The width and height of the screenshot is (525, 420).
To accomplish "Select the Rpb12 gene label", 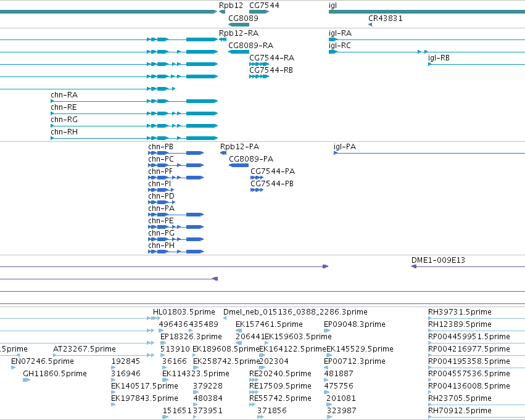I will (231, 6).
